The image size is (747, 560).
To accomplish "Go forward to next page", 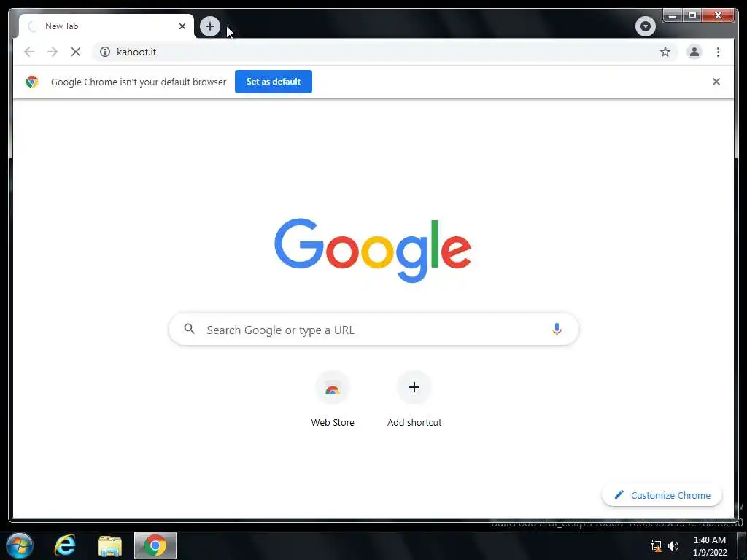I will (53, 52).
